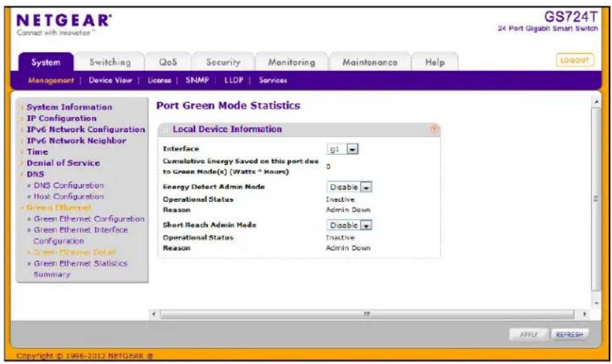Image resolution: width=612 pixels, height=364 pixels.
Task: Click the horizontal scrollbar right arrow
Action: click(584, 314)
